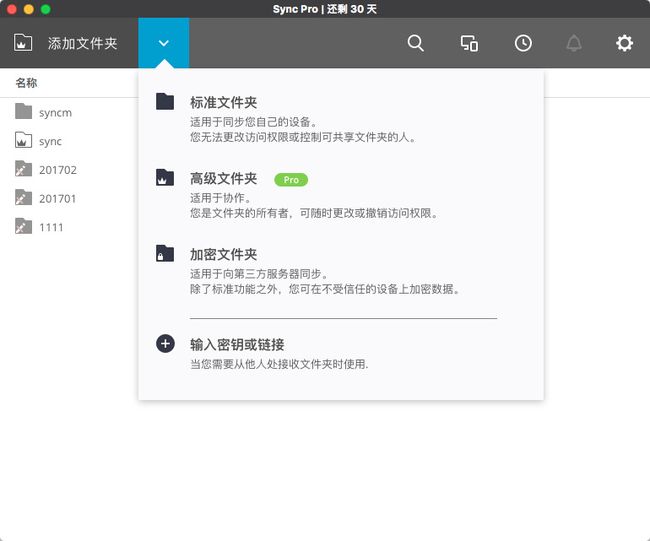This screenshot has width=650, height=541.
Task: Click the 名称 column header
Action: (x=27, y=83)
